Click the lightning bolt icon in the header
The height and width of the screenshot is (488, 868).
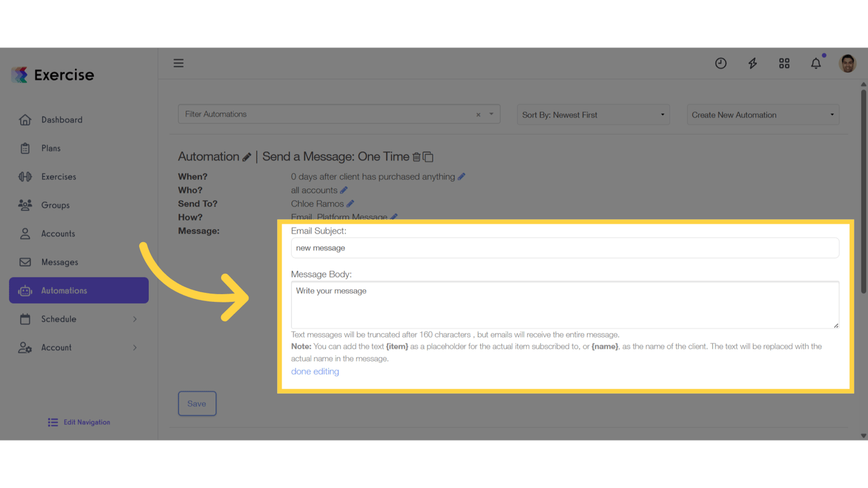tap(752, 63)
